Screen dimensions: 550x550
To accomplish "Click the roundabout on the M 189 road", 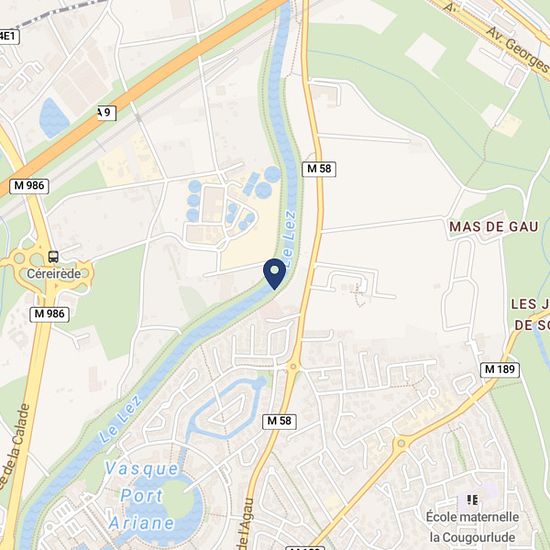I will click(x=401, y=444).
